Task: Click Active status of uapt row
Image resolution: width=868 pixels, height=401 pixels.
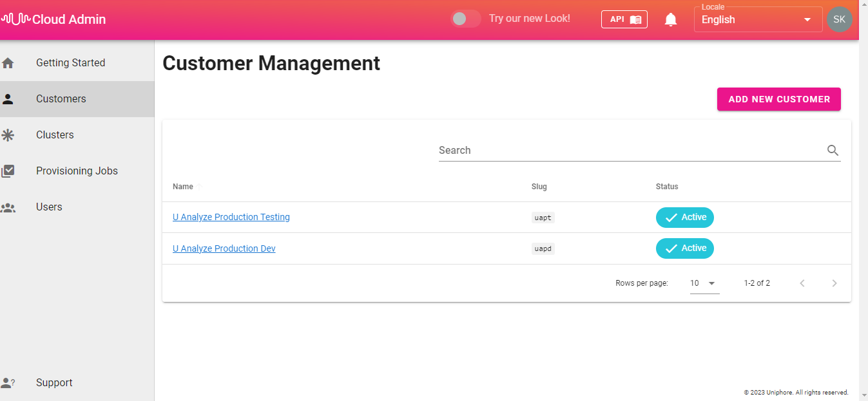Action: (x=685, y=218)
